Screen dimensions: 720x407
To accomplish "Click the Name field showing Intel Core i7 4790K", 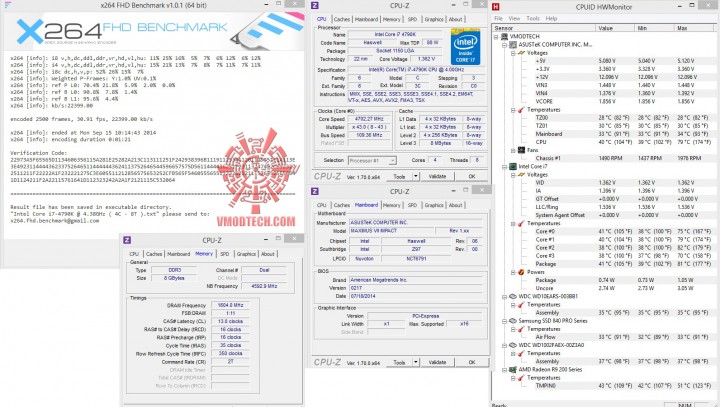I will pos(395,34).
